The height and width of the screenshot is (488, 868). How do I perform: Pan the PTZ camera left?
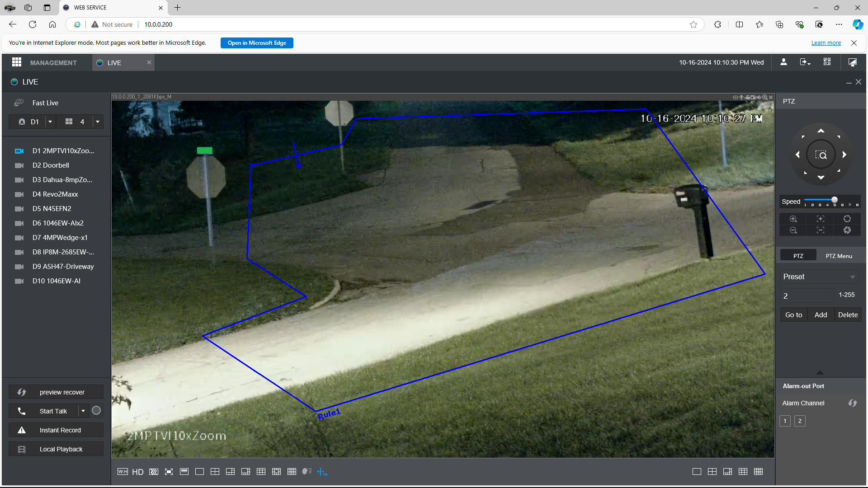pyautogui.click(x=797, y=155)
